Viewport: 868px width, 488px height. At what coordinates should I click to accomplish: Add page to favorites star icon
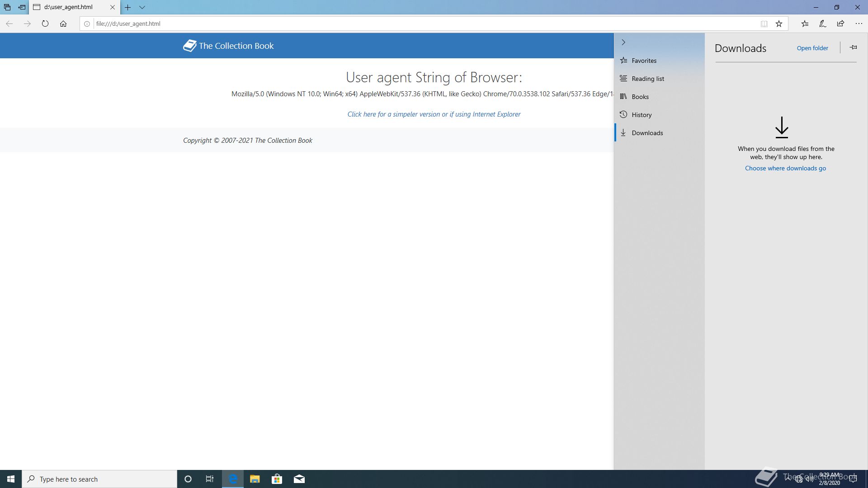[x=779, y=23]
